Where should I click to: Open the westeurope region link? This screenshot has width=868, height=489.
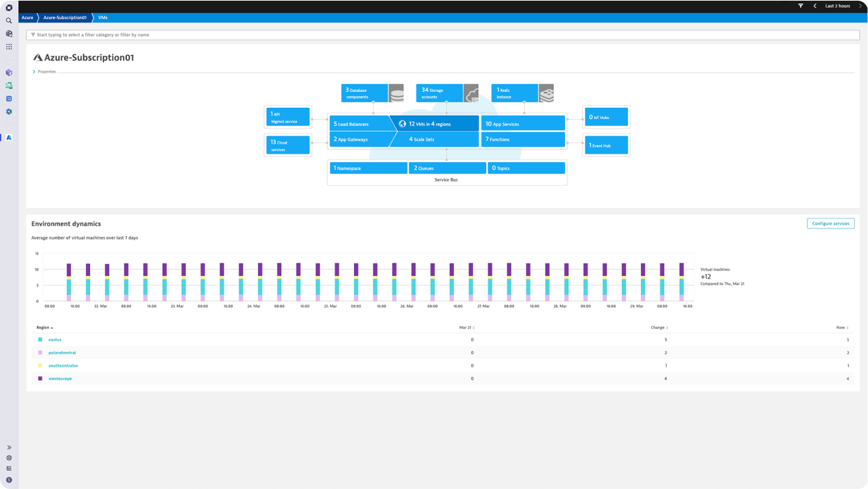pyautogui.click(x=60, y=378)
